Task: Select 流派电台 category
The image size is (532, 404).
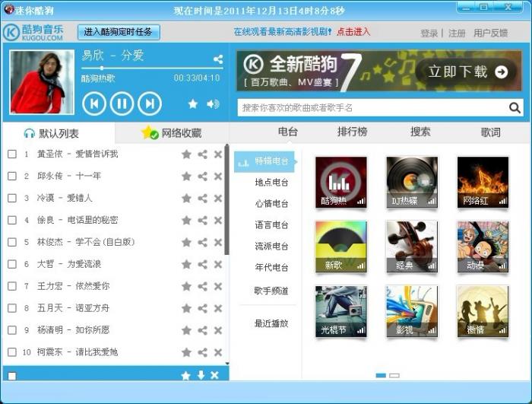Action: tap(271, 246)
